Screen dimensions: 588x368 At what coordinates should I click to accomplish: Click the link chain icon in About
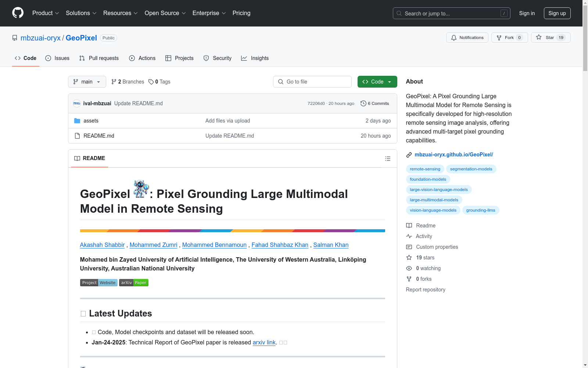coord(409,155)
